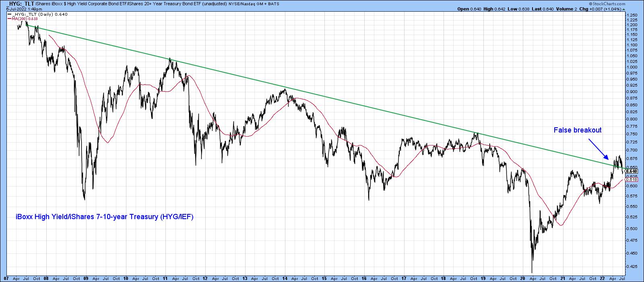Click the boxed 0.640 last-price tag on axis
This screenshot has height=282, width=644.
point(632,171)
